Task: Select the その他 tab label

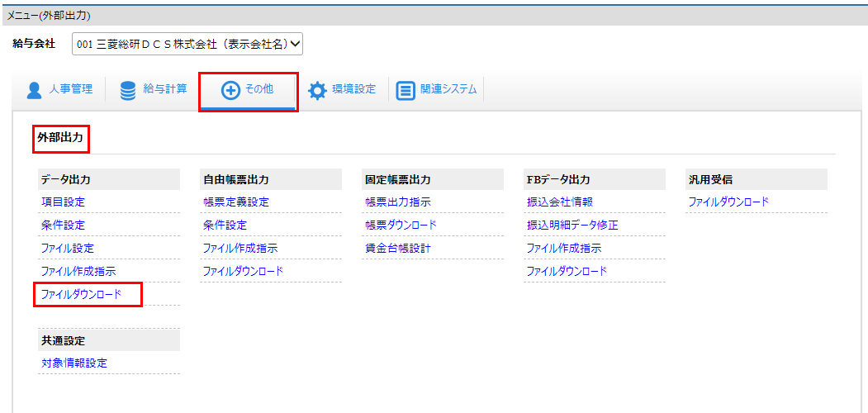Action: tap(259, 89)
